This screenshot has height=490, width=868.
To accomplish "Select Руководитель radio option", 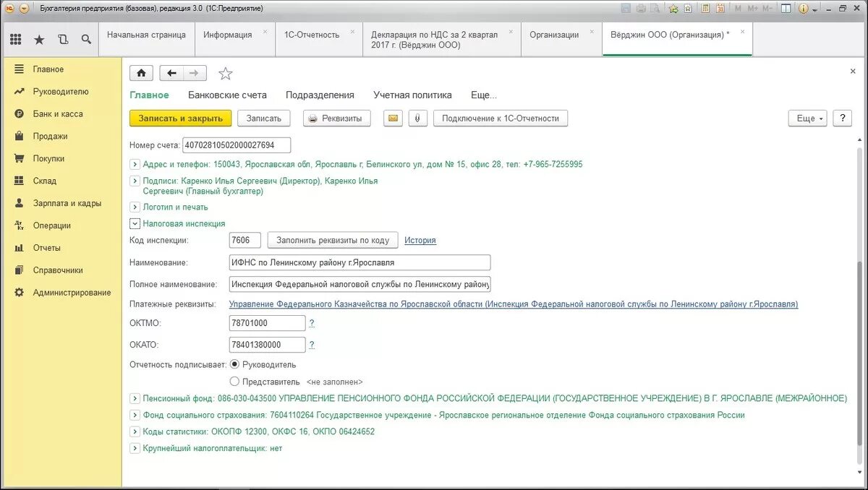I will tap(234, 365).
